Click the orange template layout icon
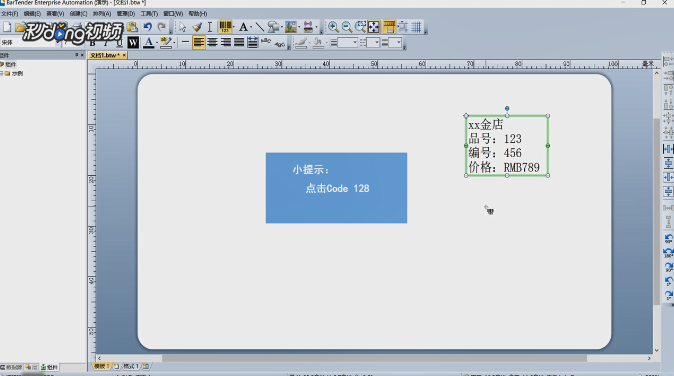This screenshot has width=674, height=376. pyautogui.click(x=389, y=27)
